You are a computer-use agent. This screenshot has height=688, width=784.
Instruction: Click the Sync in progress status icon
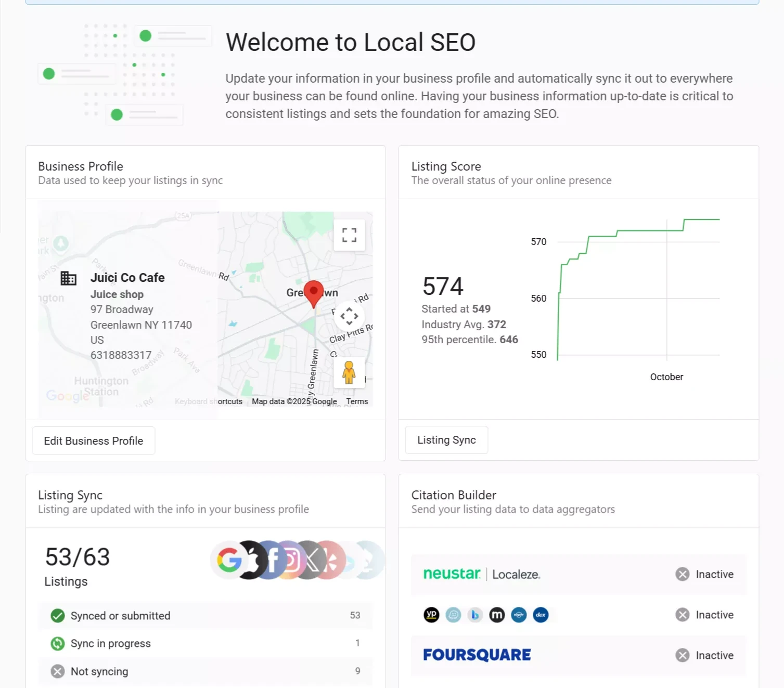(58, 644)
